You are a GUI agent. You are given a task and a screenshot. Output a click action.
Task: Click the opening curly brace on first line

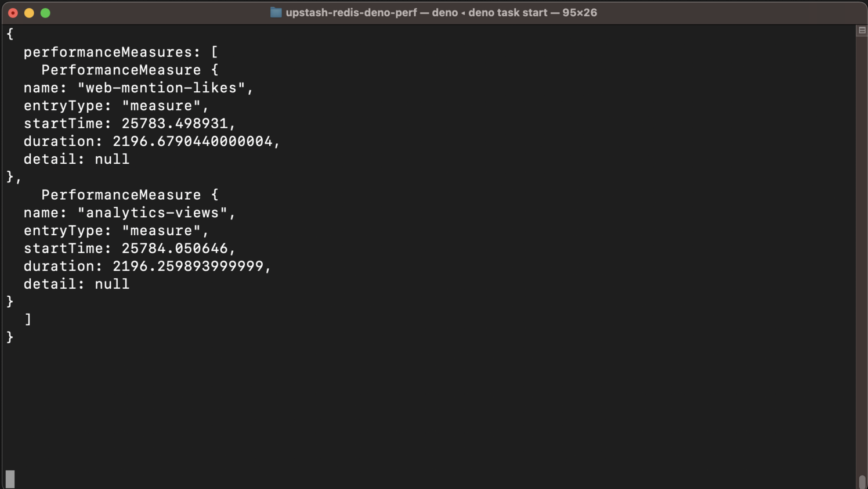point(10,34)
